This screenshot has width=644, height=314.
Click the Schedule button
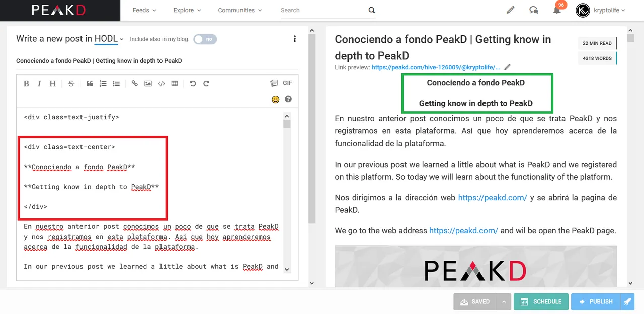click(x=541, y=301)
